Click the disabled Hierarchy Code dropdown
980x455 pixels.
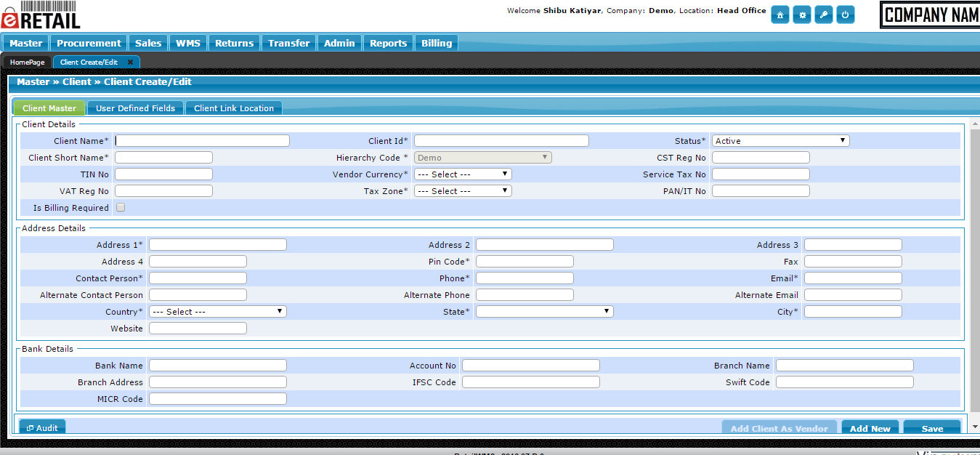coord(483,158)
